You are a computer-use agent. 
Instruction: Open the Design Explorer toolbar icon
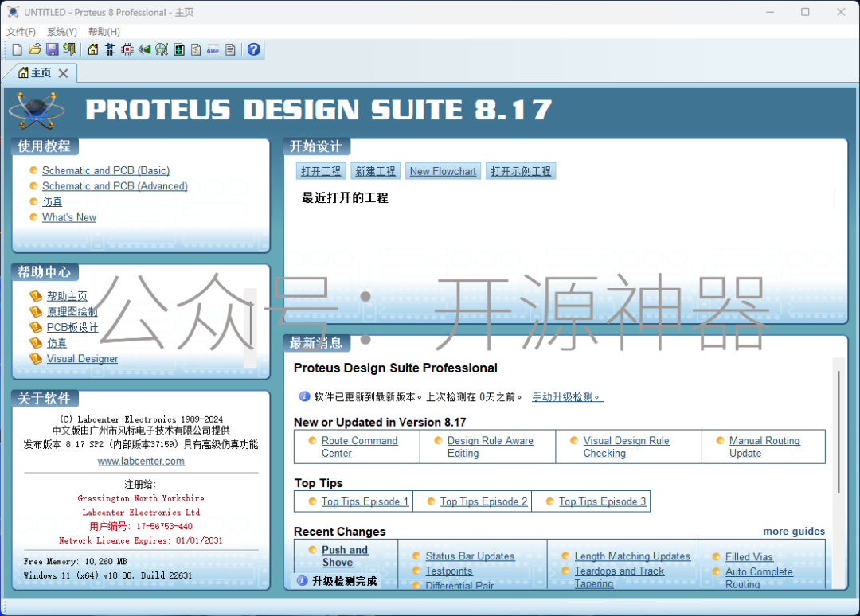click(179, 50)
